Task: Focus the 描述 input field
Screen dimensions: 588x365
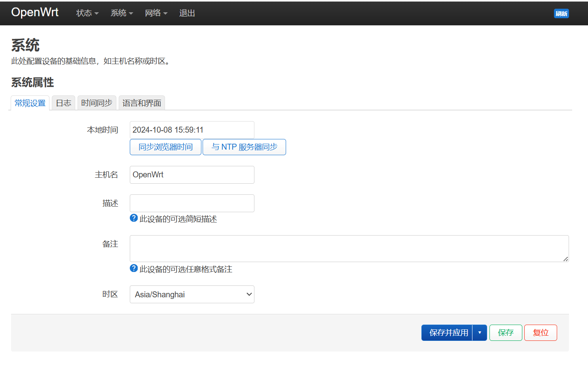Action: pyautogui.click(x=192, y=203)
